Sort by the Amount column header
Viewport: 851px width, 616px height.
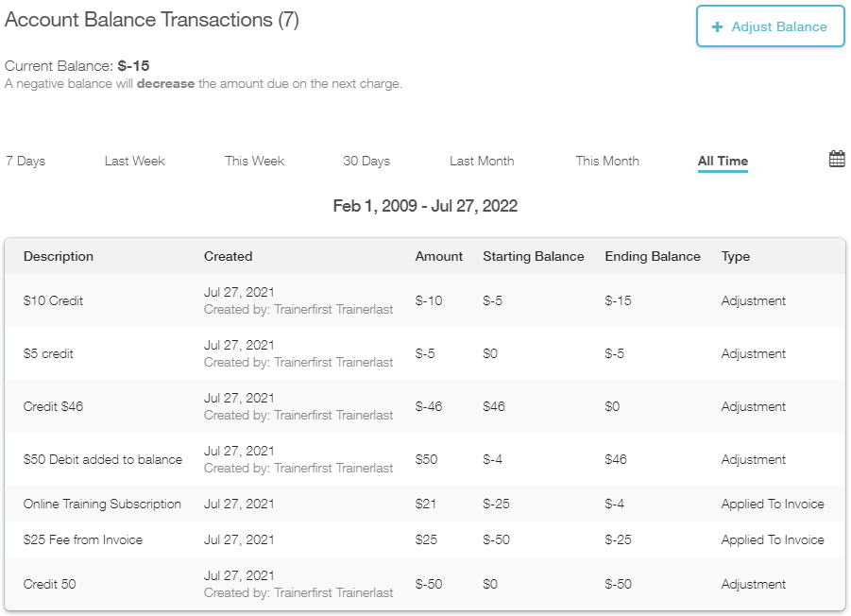point(438,256)
